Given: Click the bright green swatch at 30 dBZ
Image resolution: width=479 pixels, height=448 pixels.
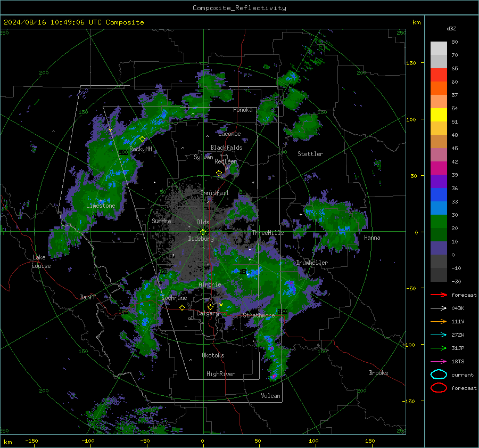Looking at the screenshot, I should [x=439, y=222].
